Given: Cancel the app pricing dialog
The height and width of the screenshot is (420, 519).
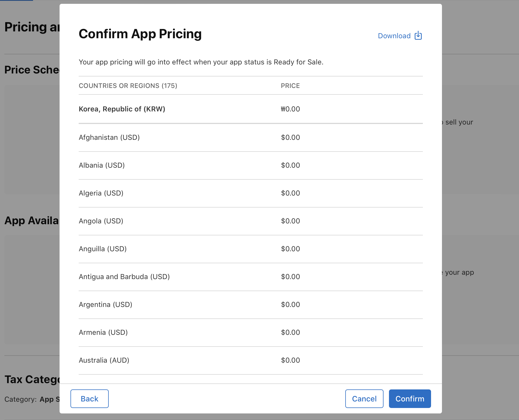Looking at the screenshot, I should pos(364,399).
